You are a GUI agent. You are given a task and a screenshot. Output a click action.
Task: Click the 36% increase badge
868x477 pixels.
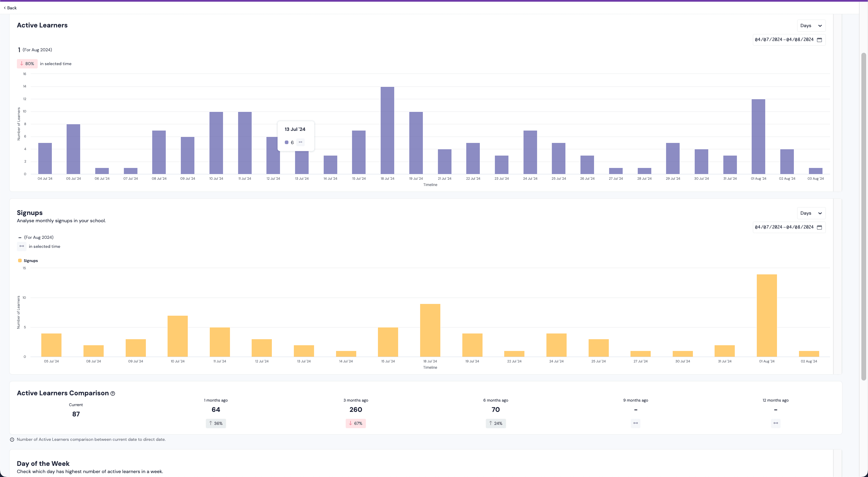point(215,423)
